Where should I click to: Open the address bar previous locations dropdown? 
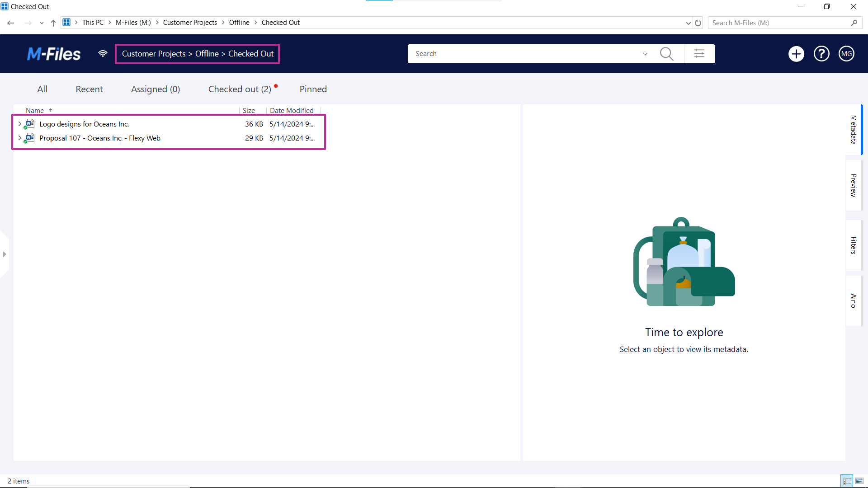[x=688, y=23]
